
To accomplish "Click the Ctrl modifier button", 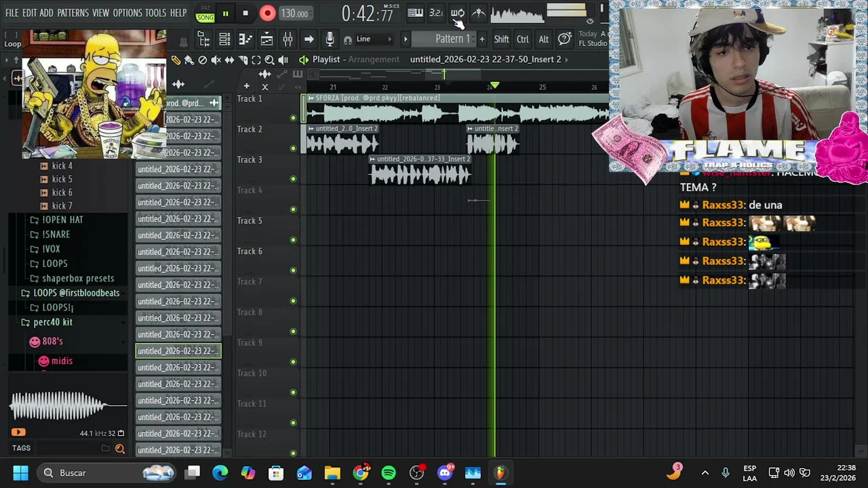I will pos(523,39).
